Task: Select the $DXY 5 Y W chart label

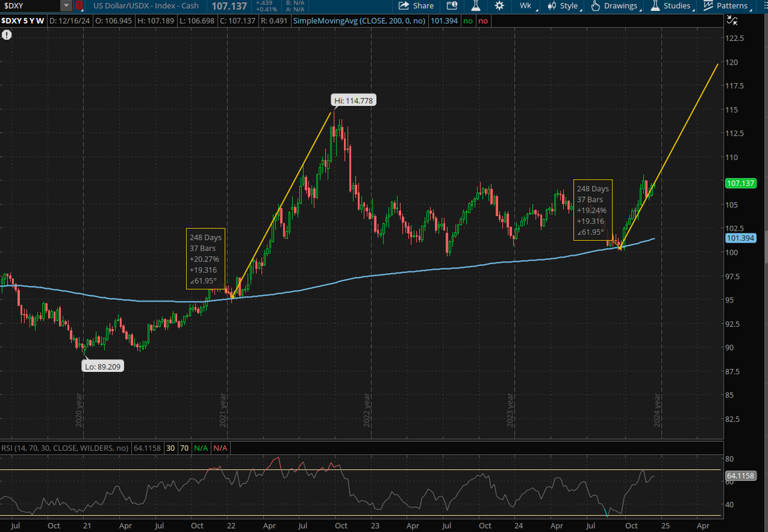Action: [22, 21]
